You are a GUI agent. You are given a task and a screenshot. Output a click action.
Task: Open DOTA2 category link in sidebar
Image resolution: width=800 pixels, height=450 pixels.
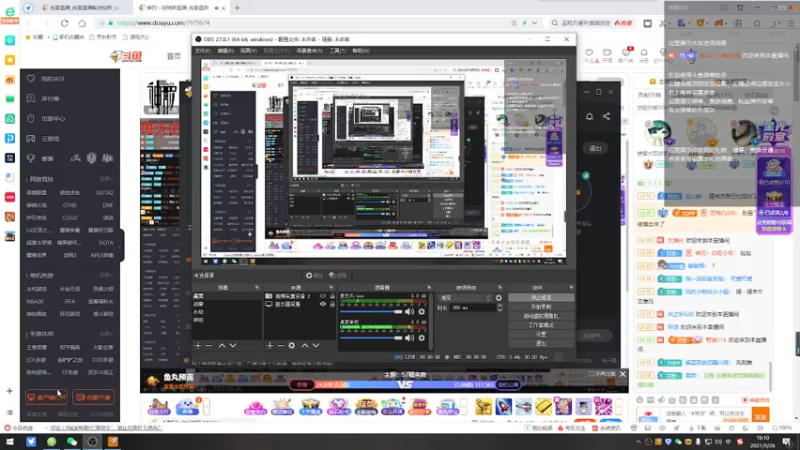(105, 192)
